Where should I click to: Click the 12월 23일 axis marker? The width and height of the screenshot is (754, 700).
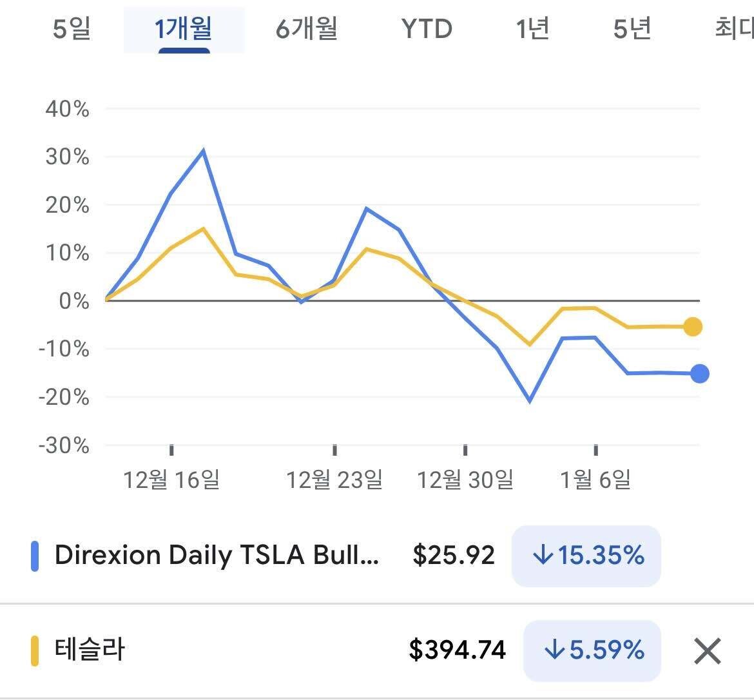tap(334, 480)
